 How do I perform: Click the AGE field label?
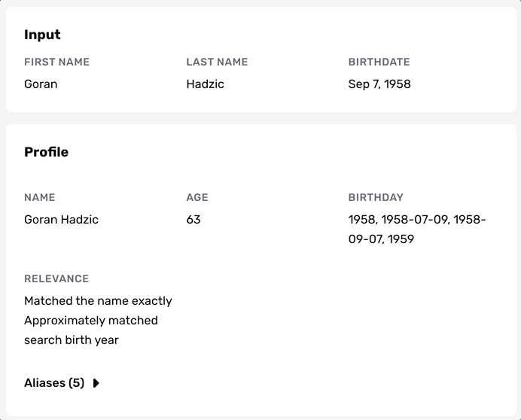197,198
